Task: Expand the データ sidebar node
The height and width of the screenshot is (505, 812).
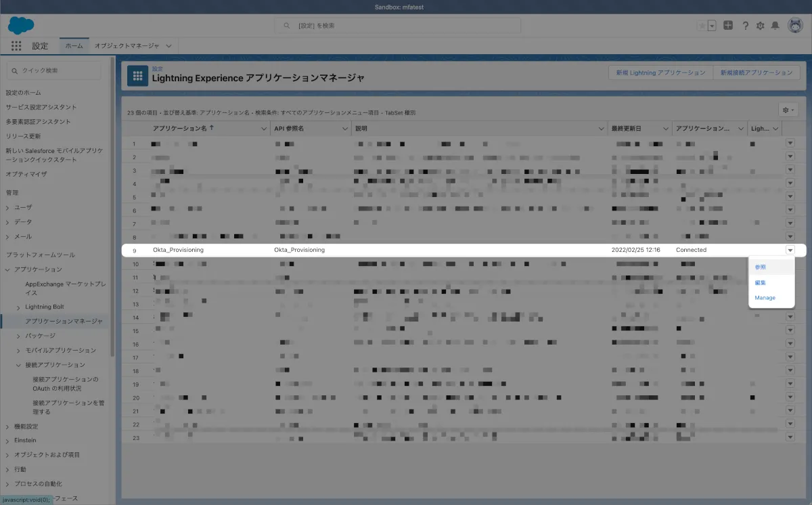Action: [x=8, y=222]
